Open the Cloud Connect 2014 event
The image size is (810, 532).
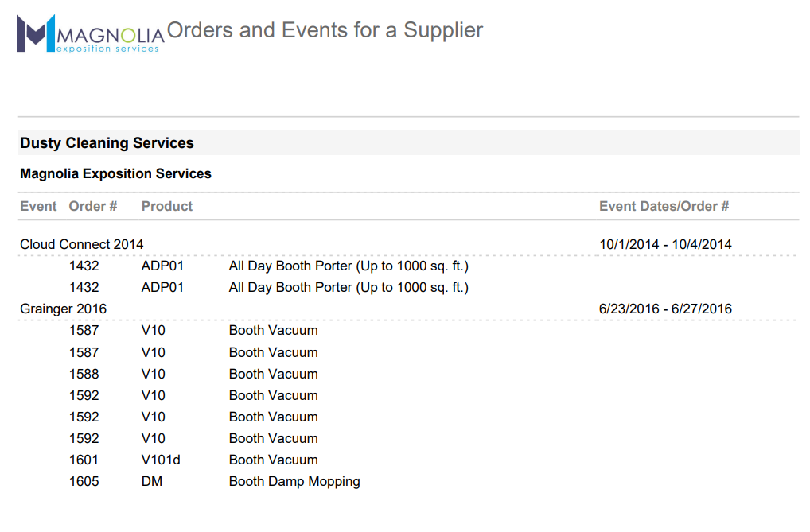81,244
